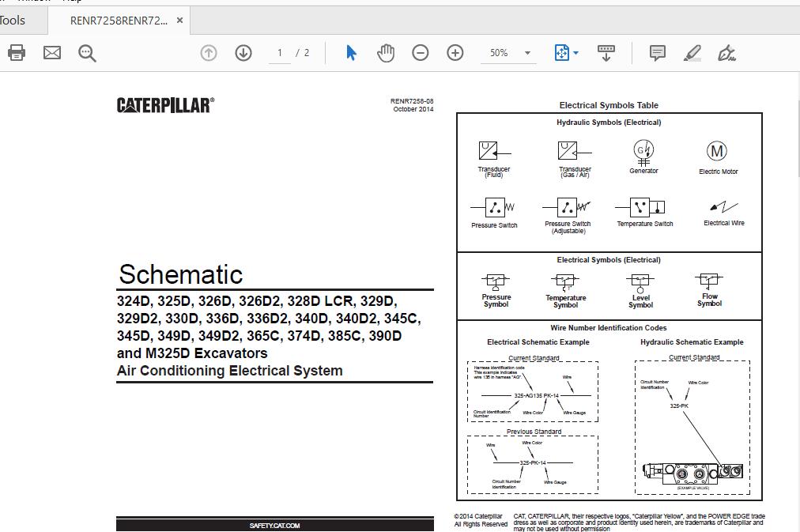Zoom out with the minus icon
800x532 pixels.
(x=421, y=52)
